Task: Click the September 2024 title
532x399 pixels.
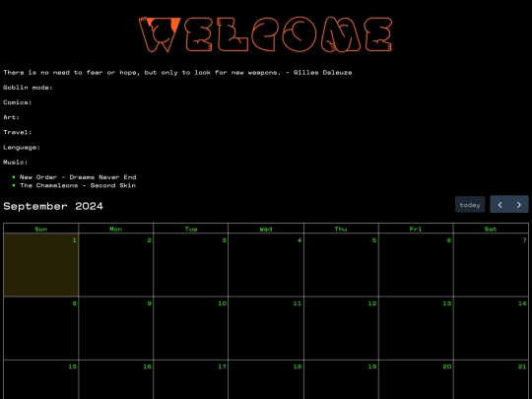Action: [x=53, y=206]
